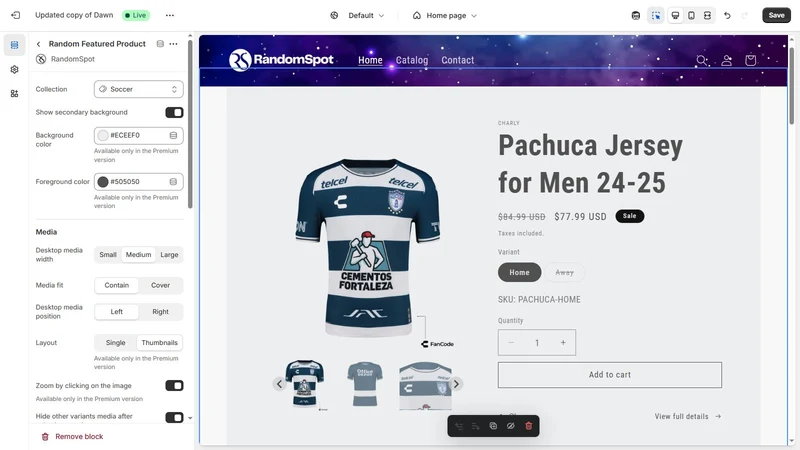Connect dynamic source for Foreground color
The height and width of the screenshot is (450, 800).
coord(173,182)
